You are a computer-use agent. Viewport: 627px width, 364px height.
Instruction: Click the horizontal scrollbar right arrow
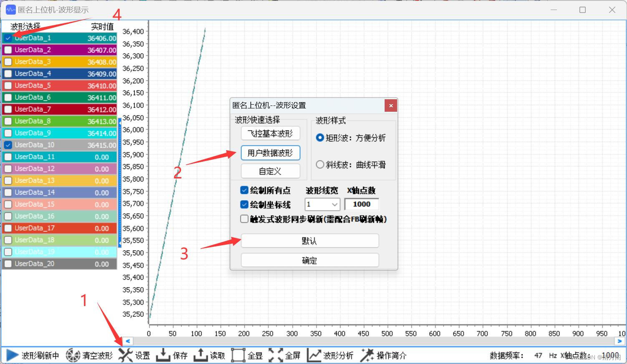point(619,341)
